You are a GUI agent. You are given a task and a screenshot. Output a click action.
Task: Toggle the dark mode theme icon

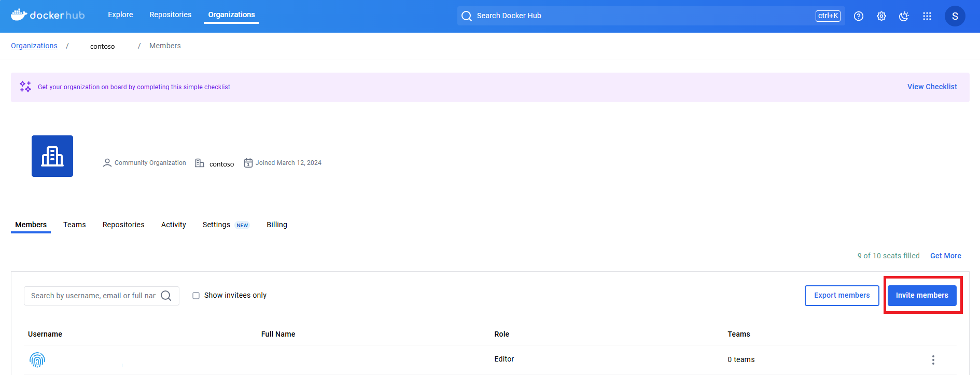904,16
